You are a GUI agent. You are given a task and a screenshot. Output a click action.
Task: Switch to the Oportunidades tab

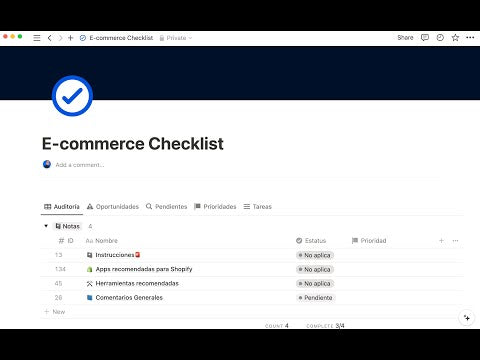(113, 207)
